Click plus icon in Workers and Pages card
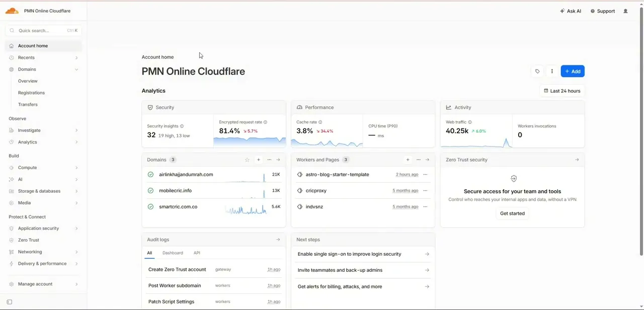Viewport: 644px width, 310px height. point(408,160)
